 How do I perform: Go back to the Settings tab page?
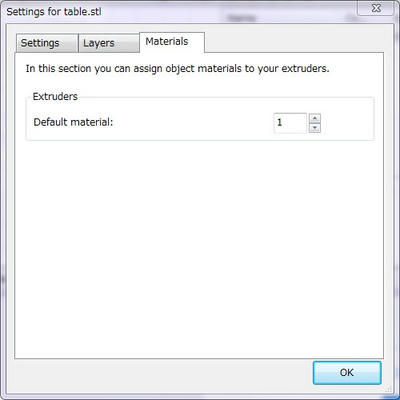pyautogui.click(x=47, y=43)
